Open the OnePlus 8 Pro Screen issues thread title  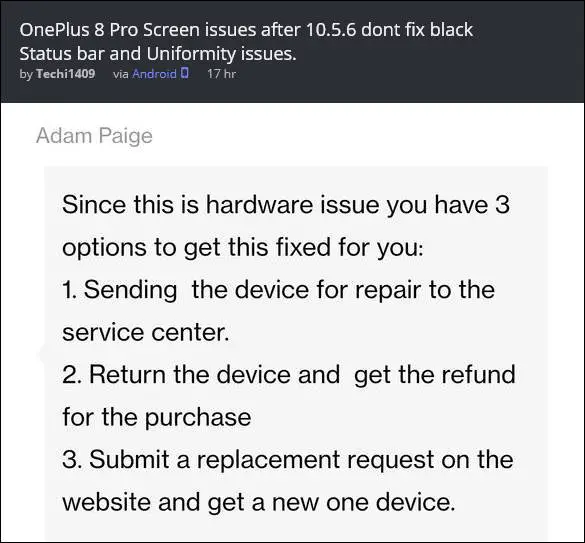click(246, 41)
